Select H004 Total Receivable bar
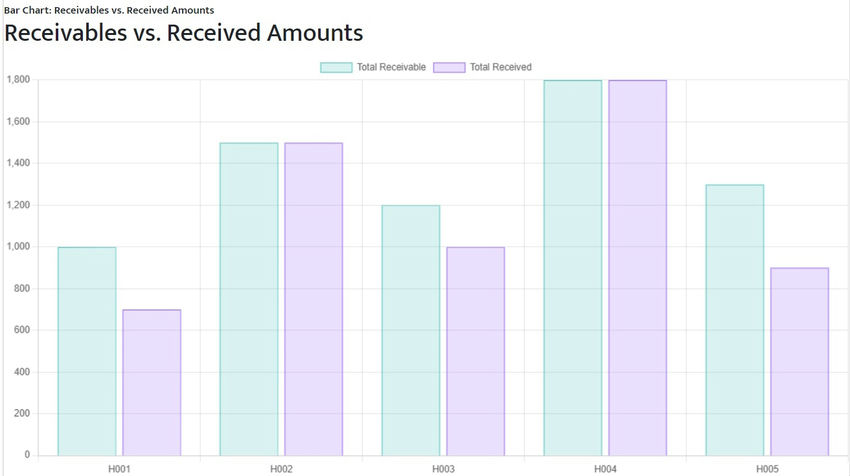The height and width of the screenshot is (476, 850). 573,268
